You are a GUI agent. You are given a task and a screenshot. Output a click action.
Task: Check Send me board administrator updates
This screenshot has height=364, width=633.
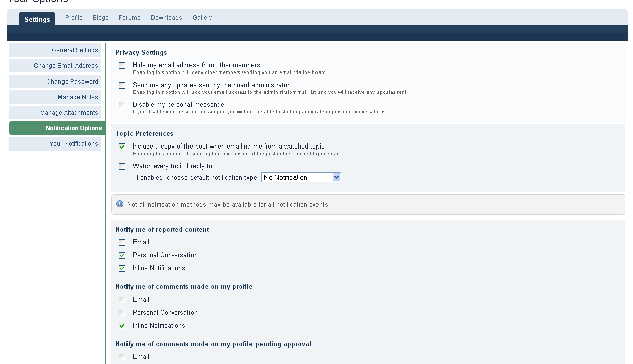122,86
